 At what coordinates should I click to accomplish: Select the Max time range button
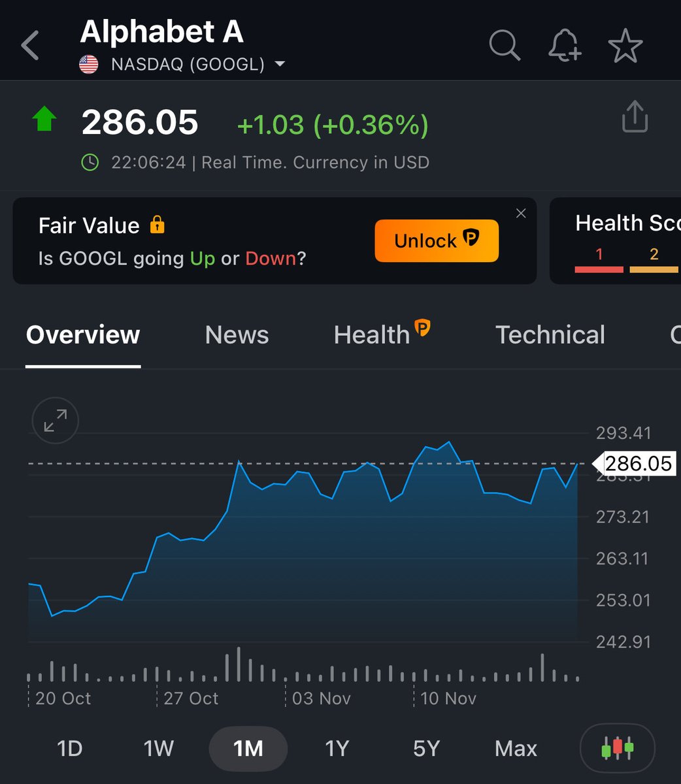[516, 749]
